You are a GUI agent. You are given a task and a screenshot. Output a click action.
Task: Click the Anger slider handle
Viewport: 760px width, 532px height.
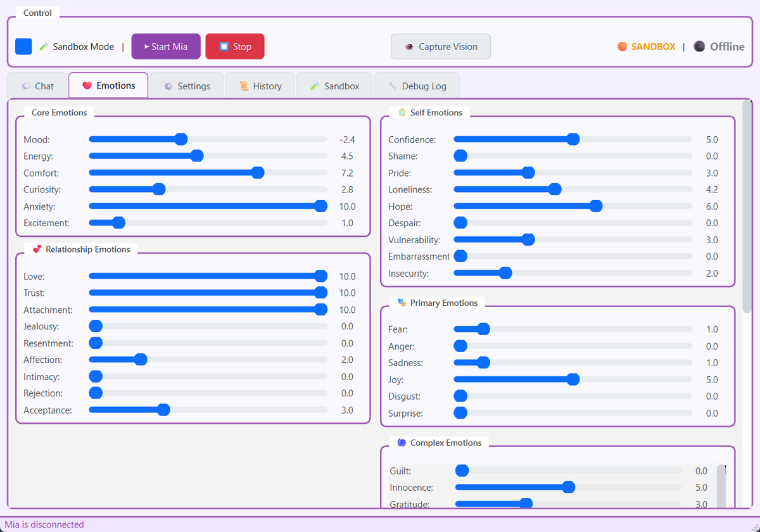[460, 346]
